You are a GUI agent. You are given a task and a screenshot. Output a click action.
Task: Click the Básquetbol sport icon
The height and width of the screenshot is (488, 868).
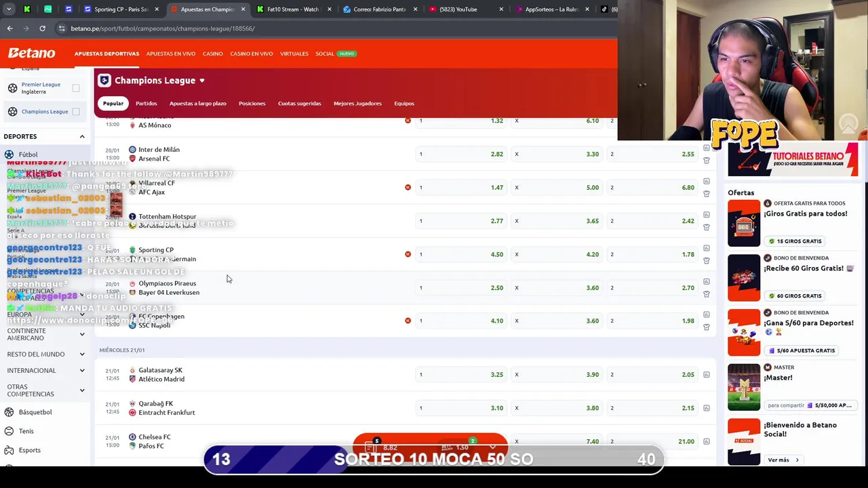[x=9, y=412]
